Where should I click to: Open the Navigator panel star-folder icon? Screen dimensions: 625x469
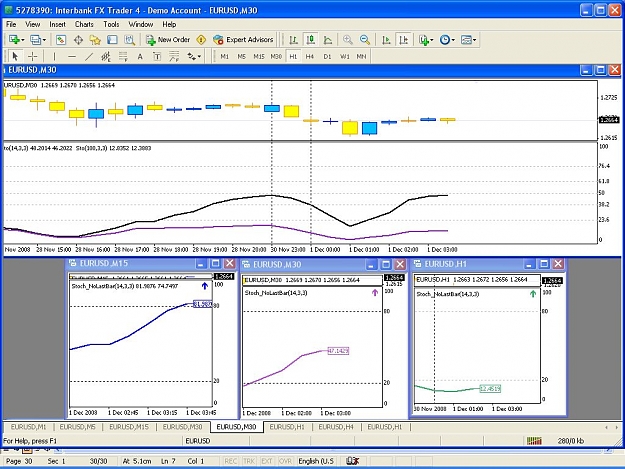coord(95,40)
